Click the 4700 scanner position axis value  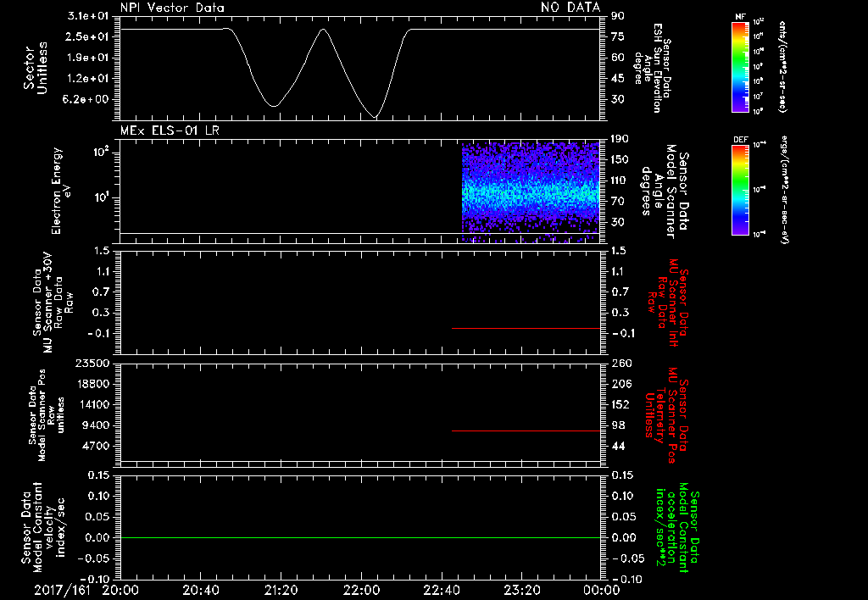tap(97, 446)
